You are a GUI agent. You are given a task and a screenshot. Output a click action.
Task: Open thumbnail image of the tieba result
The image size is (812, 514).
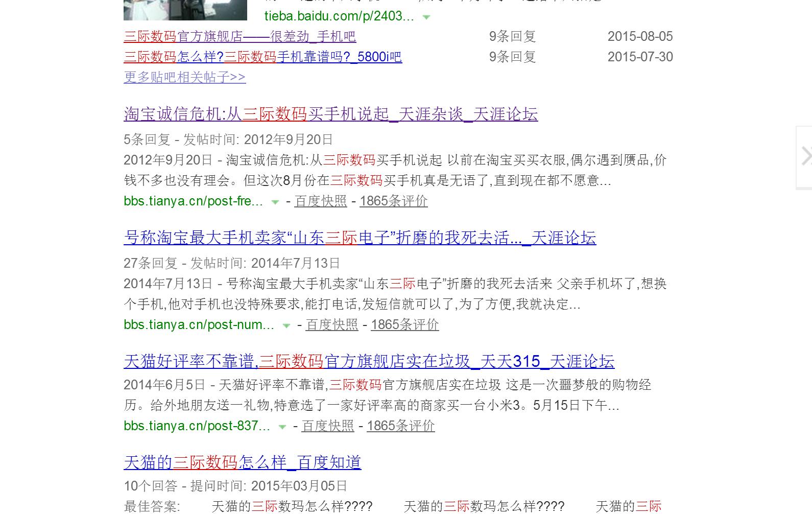[185, 10]
